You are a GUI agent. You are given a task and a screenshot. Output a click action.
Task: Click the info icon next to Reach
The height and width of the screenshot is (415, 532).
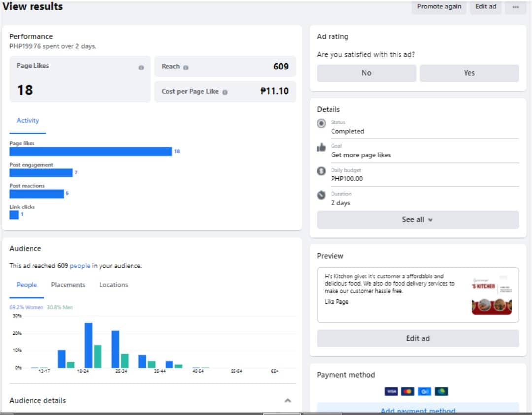pyautogui.click(x=186, y=67)
